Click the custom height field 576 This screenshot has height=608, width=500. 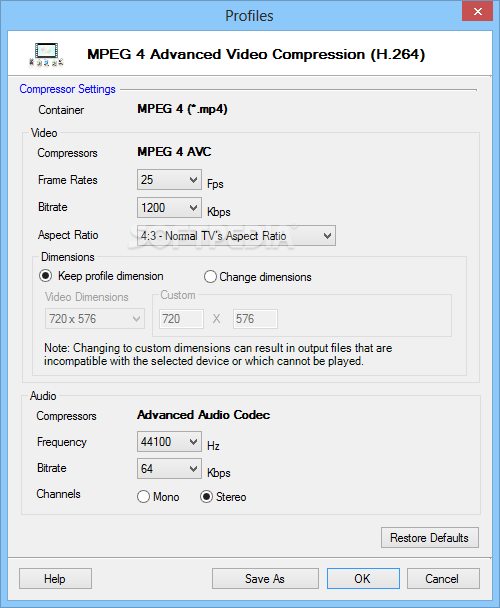255,319
